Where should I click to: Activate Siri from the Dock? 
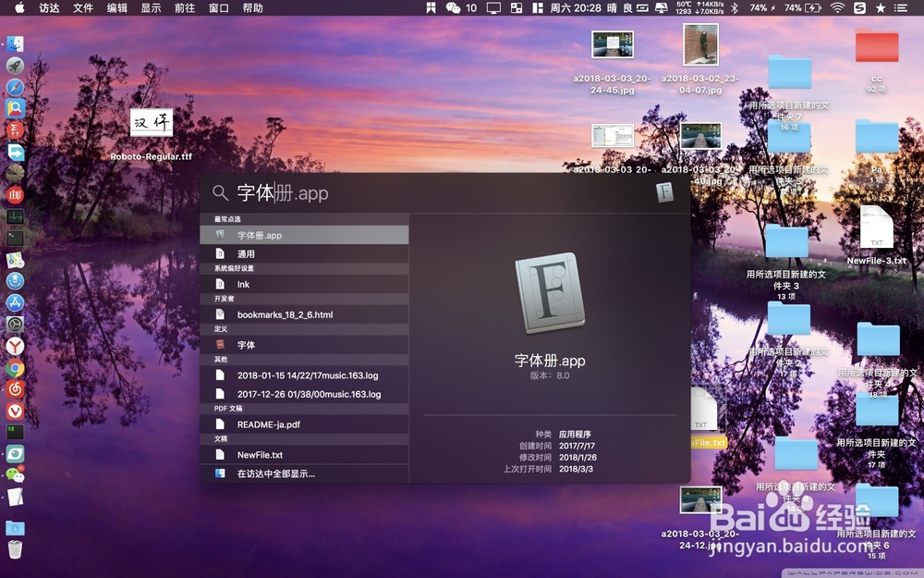click(x=16, y=281)
